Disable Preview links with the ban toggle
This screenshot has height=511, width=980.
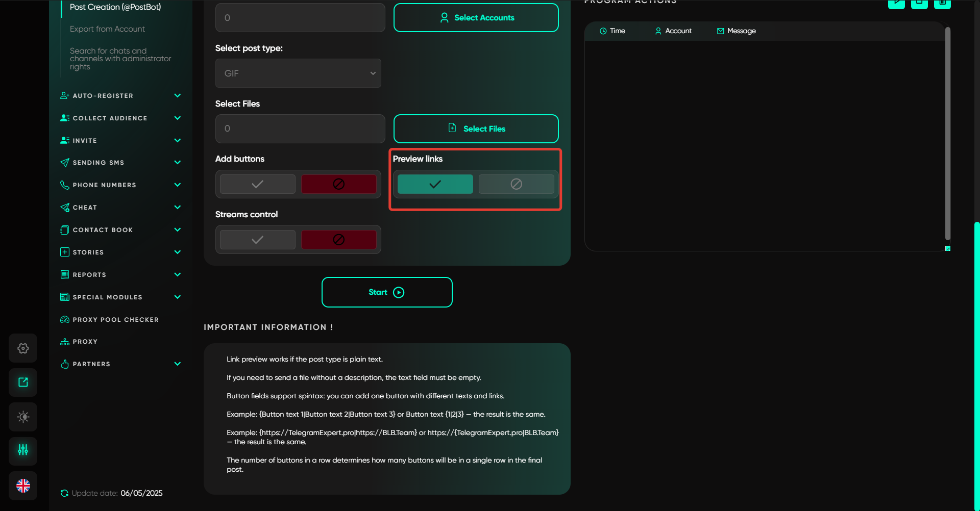pos(516,184)
